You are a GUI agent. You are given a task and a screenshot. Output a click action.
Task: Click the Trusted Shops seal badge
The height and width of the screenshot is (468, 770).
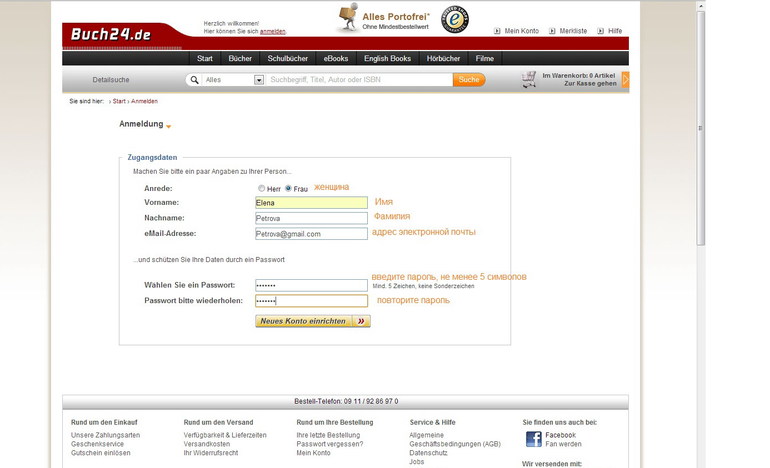(454, 20)
